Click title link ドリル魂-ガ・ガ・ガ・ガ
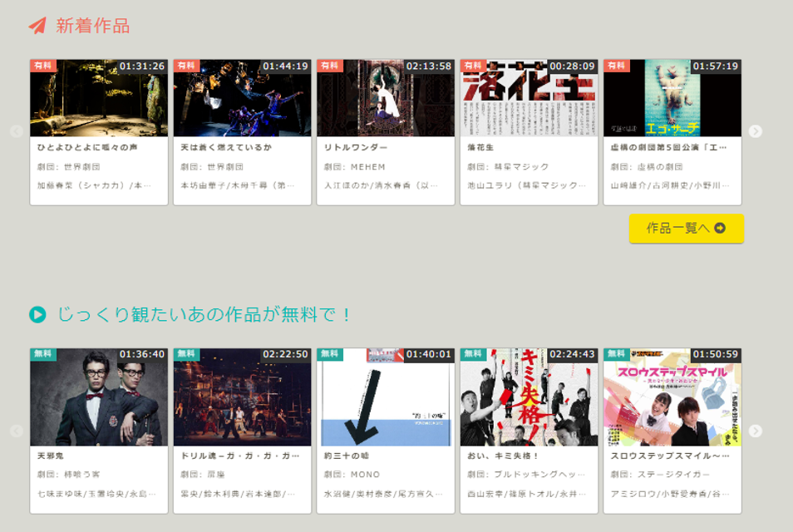The image size is (793, 532). (239, 456)
